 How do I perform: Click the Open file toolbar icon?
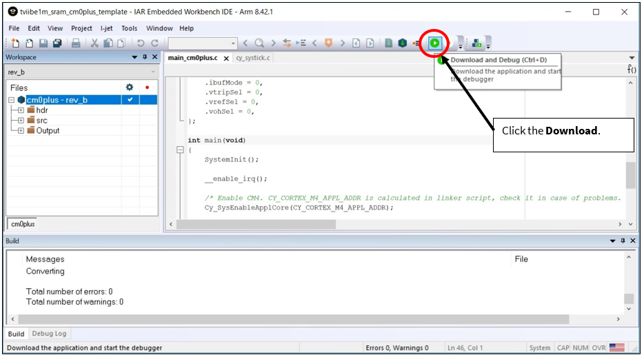tap(30, 43)
